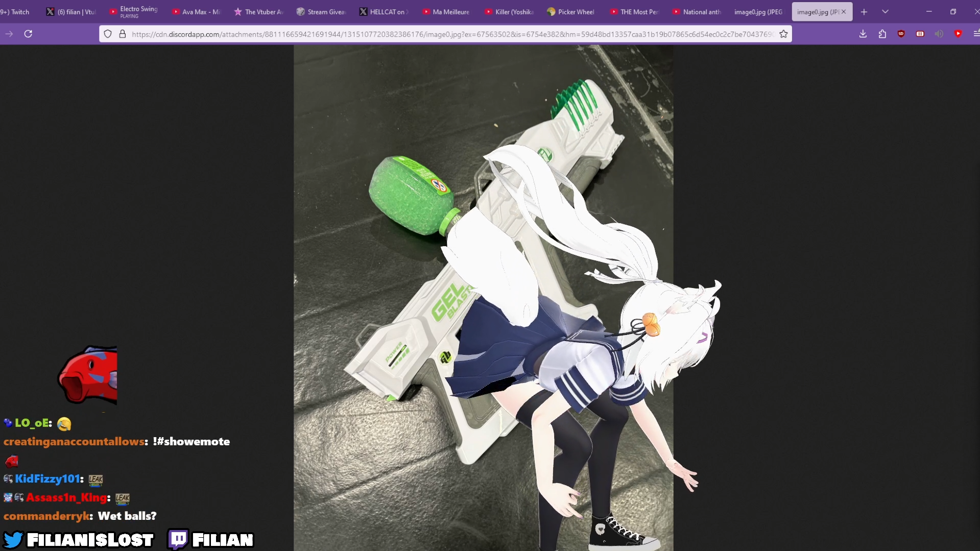Click the FILIAN Twitch handle
The width and height of the screenshot is (980, 551).
point(223,540)
